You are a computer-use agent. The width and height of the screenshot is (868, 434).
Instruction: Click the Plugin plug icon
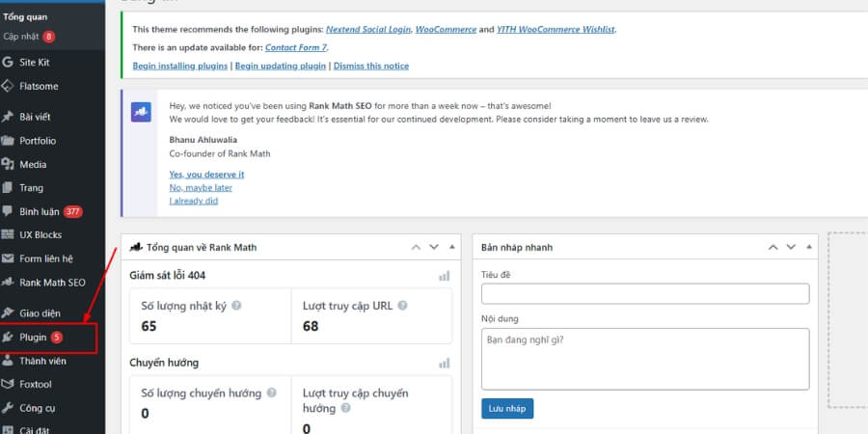(x=8, y=338)
